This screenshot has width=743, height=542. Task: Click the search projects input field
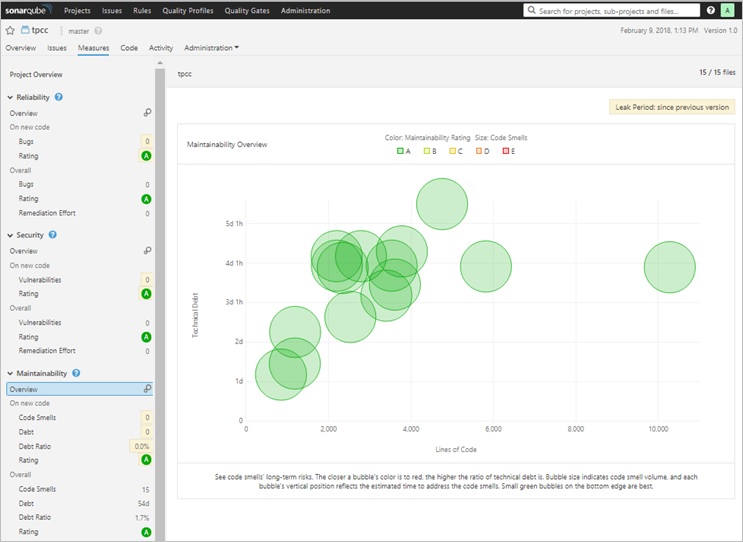[x=611, y=10]
